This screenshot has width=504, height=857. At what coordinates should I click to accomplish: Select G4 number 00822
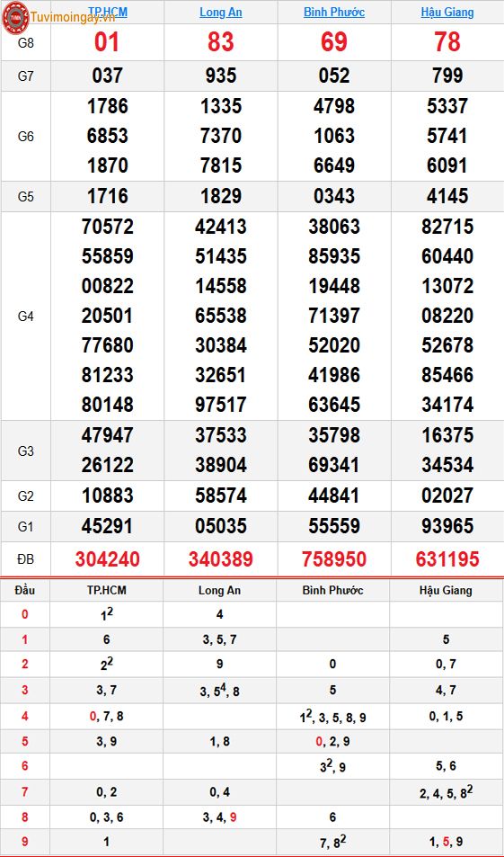click(107, 286)
